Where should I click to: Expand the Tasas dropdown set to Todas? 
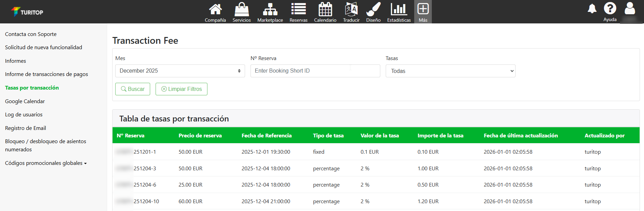pos(450,71)
